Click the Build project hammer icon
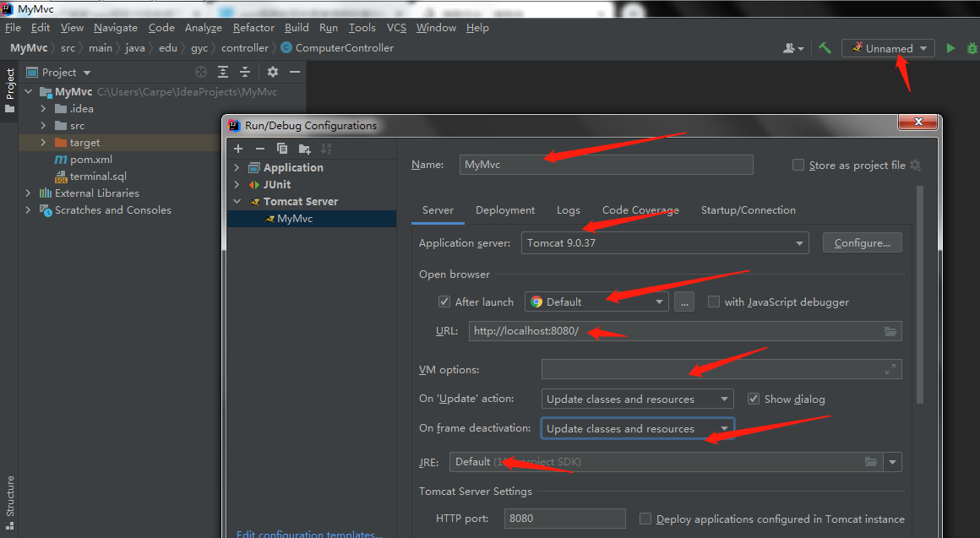The image size is (980, 538). (x=825, y=48)
